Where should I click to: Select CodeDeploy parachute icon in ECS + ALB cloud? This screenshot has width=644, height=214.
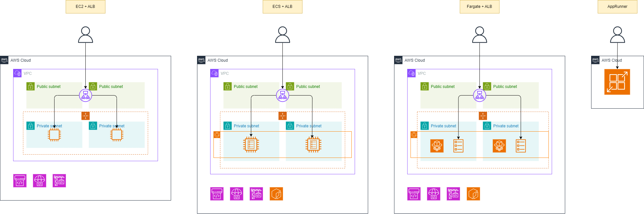pos(236,194)
